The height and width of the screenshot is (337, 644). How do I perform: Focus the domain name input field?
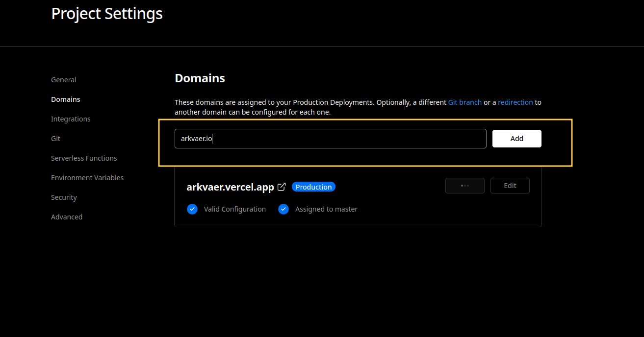(x=331, y=139)
